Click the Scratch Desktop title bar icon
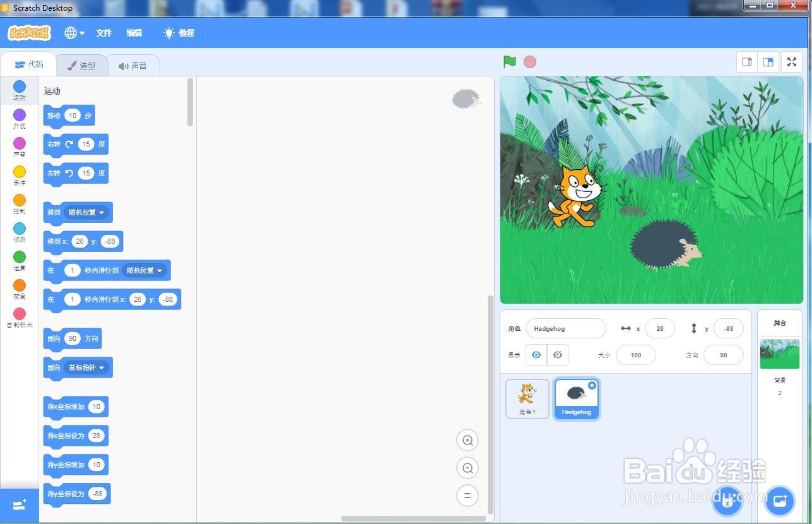The height and width of the screenshot is (524, 812). [6, 8]
